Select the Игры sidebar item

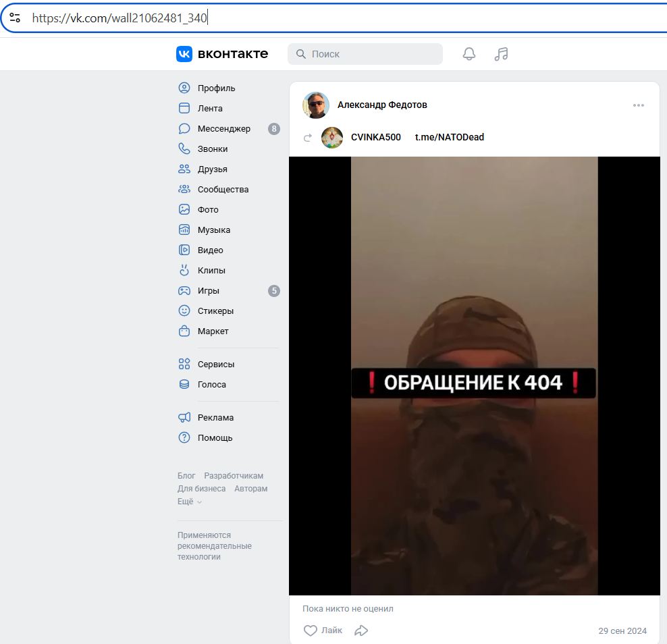point(210,290)
